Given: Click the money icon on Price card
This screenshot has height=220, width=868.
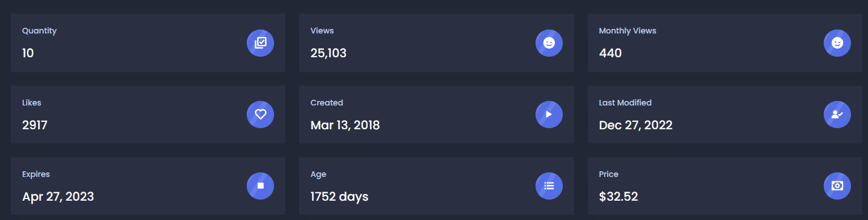Looking at the screenshot, I should (x=837, y=186).
